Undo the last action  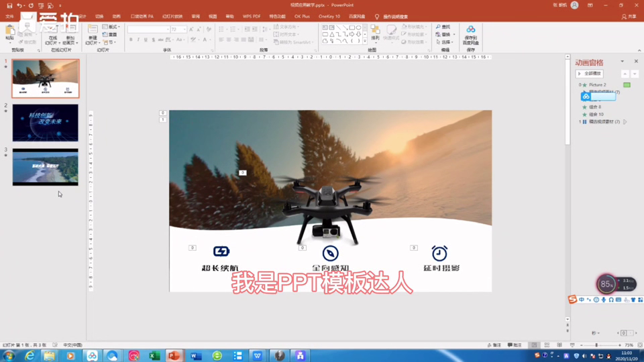tap(19, 5)
